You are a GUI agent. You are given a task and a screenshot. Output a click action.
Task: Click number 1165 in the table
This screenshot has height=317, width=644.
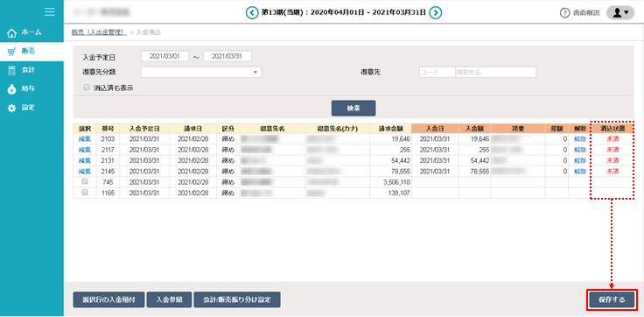(x=108, y=193)
